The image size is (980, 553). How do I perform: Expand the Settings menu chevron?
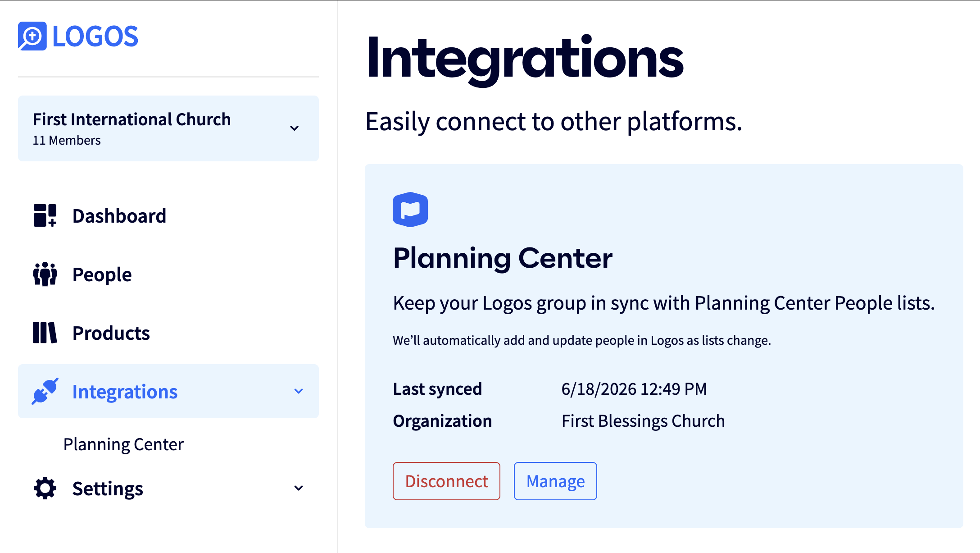tap(299, 488)
